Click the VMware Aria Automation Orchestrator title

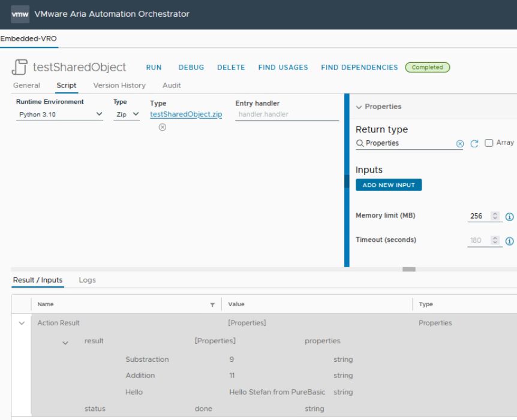112,14
